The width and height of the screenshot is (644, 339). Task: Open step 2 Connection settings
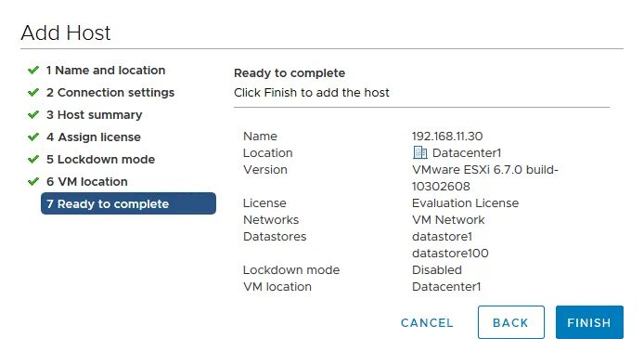pyautogui.click(x=110, y=93)
